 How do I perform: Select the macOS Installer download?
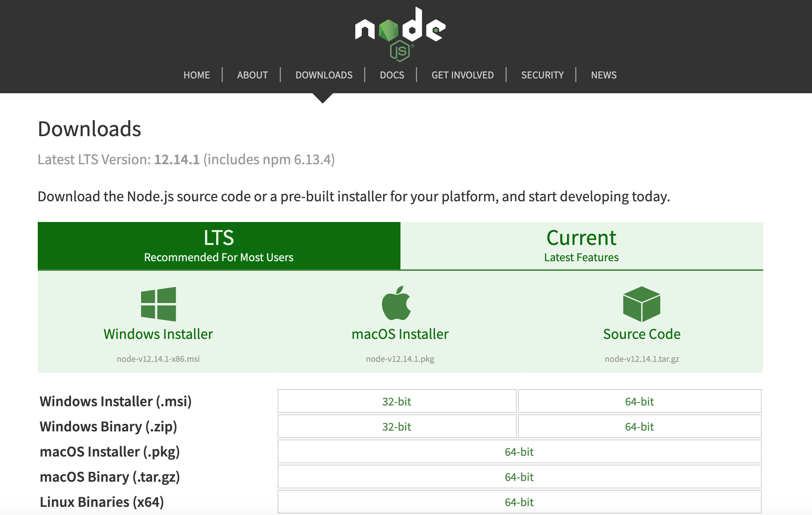point(400,334)
